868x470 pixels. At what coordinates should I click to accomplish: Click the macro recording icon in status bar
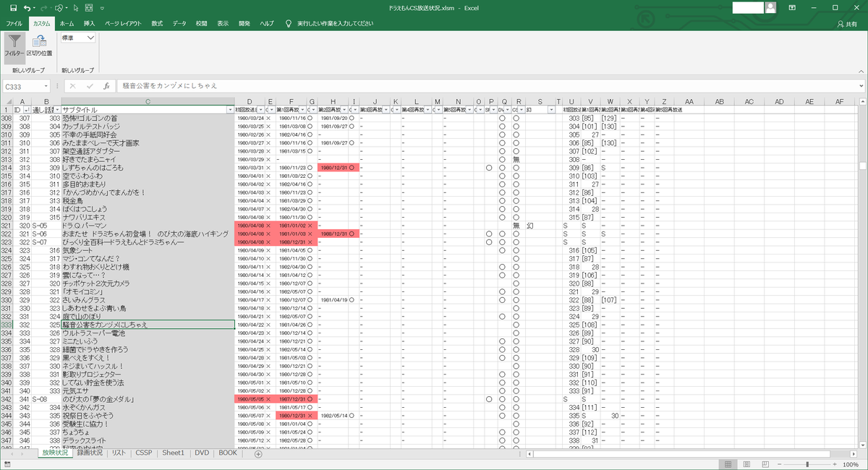pyautogui.click(x=7, y=464)
